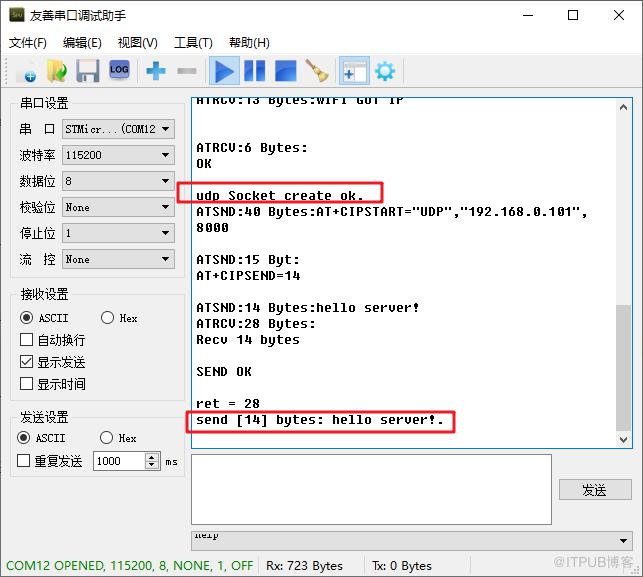643x577 pixels.
Task: Stop the serial port with stop icon
Action: pyautogui.click(x=285, y=71)
